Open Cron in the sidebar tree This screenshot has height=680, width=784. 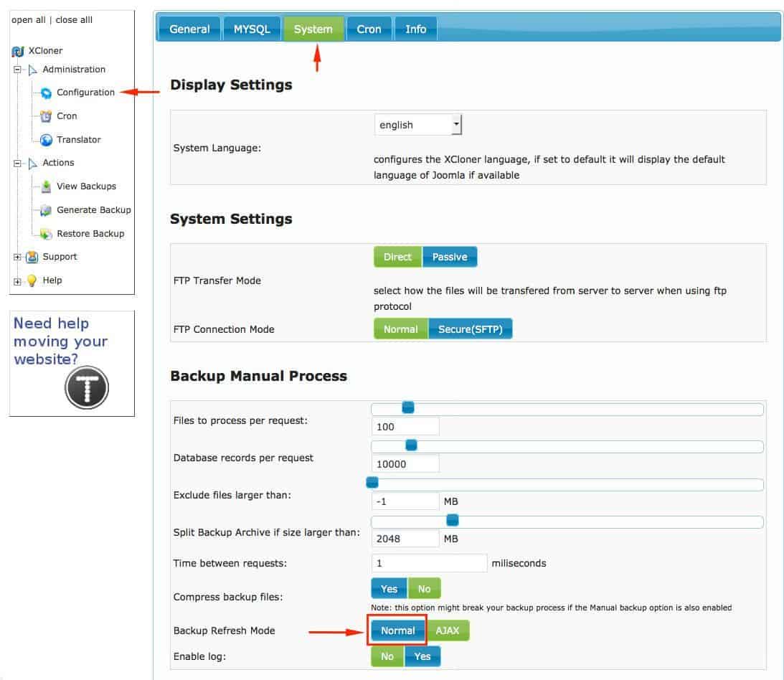(67, 116)
